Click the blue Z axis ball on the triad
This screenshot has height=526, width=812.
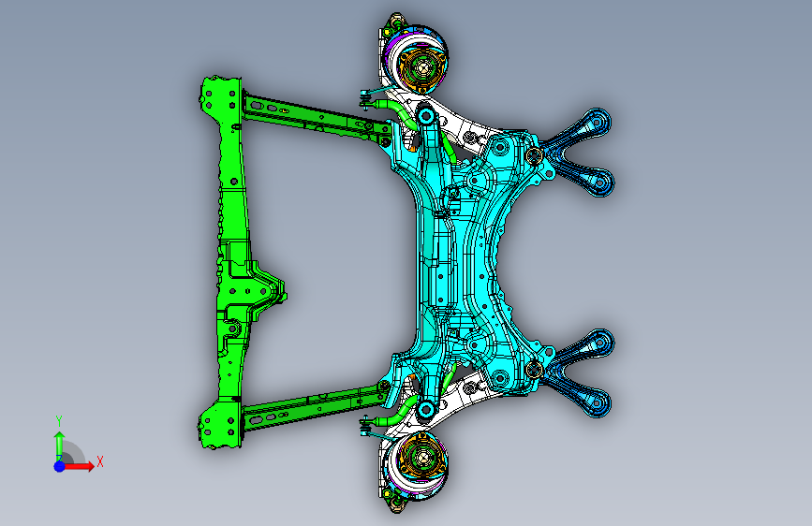coord(59,466)
